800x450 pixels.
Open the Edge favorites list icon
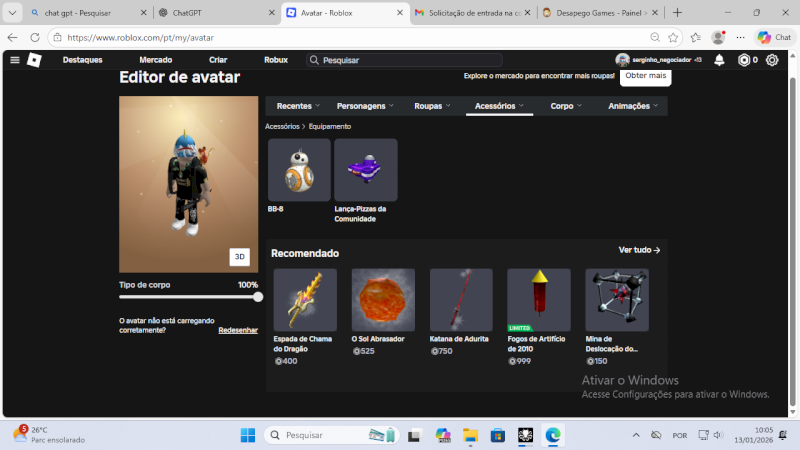pyautogui.click(x=695, y=37)
